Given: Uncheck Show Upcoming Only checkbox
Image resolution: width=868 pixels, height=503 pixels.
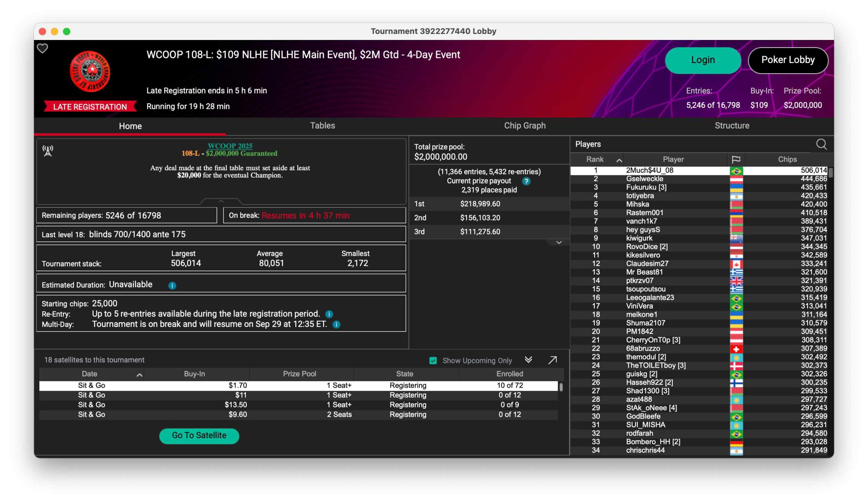Looking at the screenshot, I should pyautogui.click(x=433, y=361).
